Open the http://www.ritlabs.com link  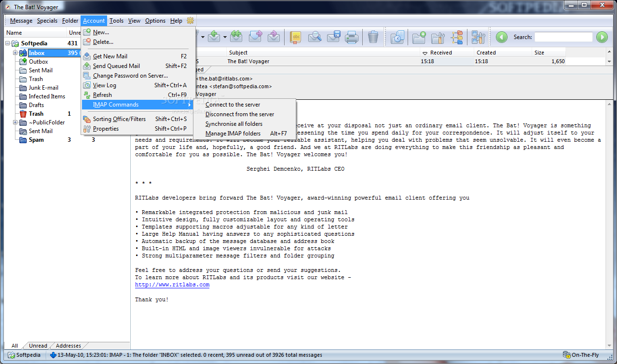(172, 285)
